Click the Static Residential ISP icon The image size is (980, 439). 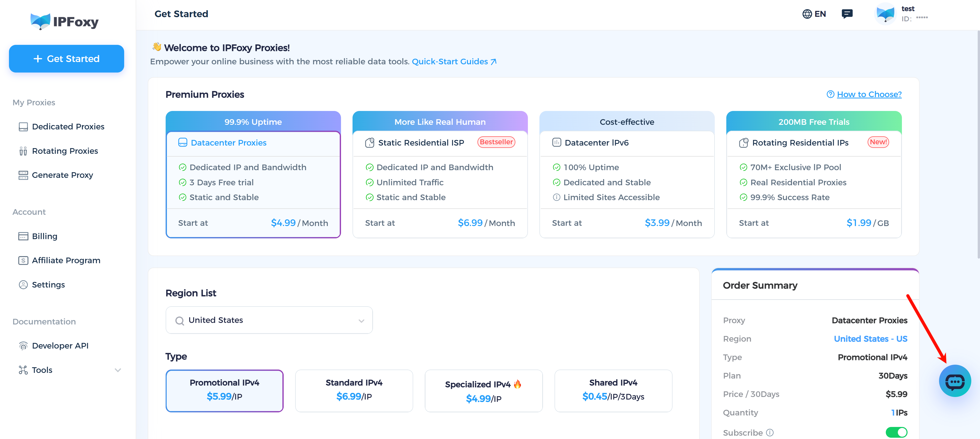369,143
